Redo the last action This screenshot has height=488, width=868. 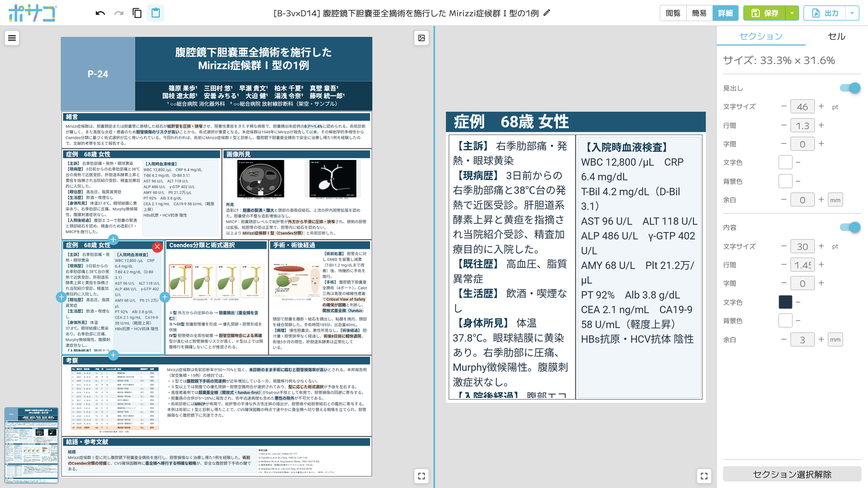tap(119, 13)
